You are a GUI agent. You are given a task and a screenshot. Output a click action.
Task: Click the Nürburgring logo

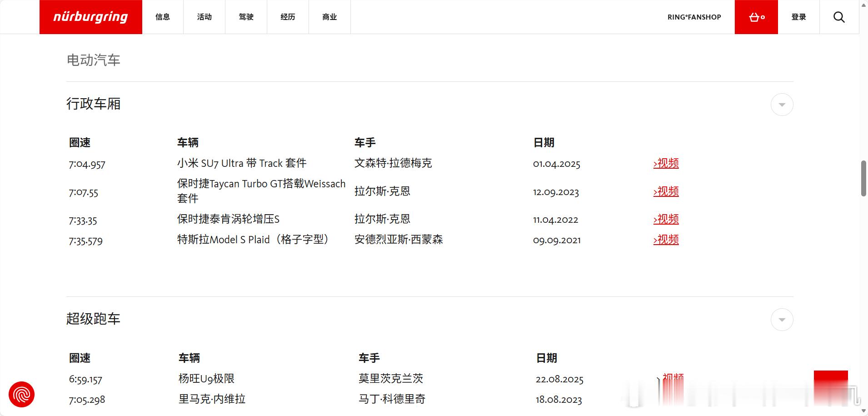point(90,17)
